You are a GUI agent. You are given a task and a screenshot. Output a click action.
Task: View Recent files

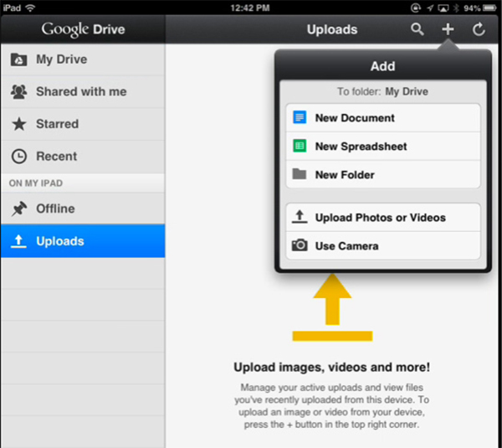pyautogui.click(x=83, y=157)
